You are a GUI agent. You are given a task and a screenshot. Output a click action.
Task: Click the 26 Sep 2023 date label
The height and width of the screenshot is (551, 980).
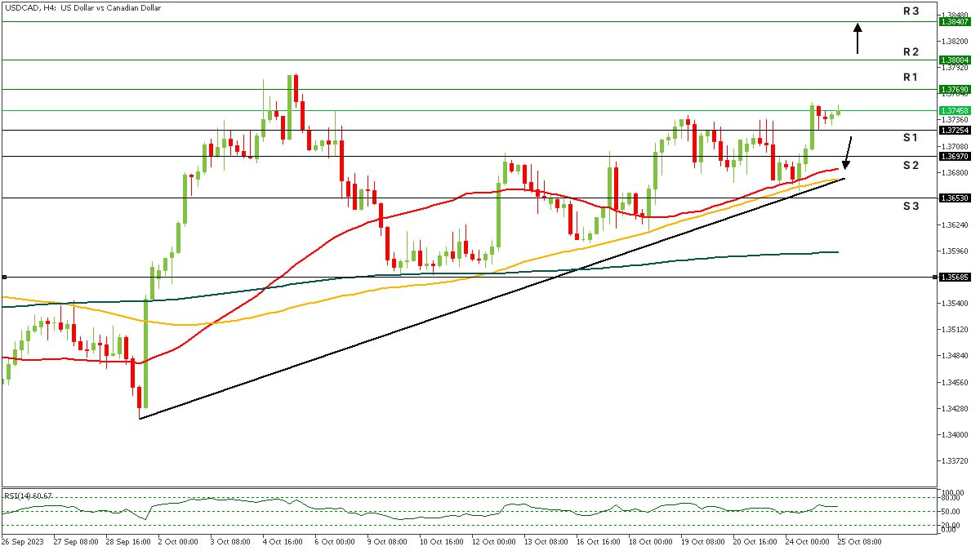pyautogui.click(x=23, y=541)
